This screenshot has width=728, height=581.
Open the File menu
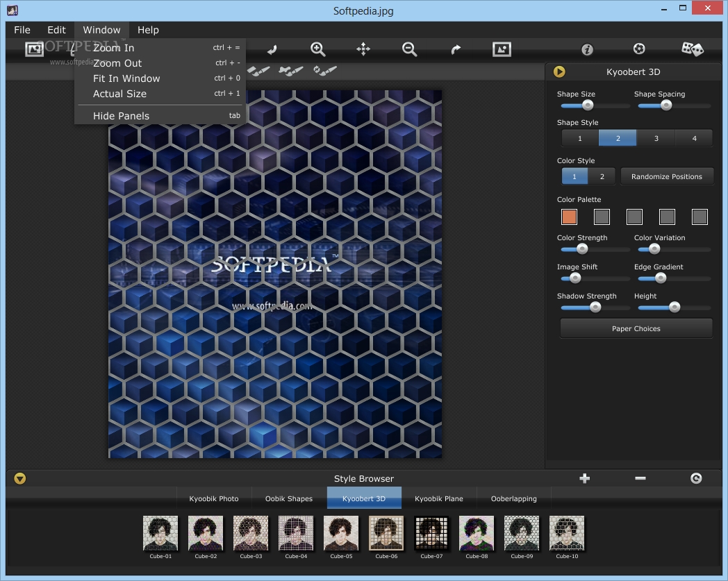[22, 30]
